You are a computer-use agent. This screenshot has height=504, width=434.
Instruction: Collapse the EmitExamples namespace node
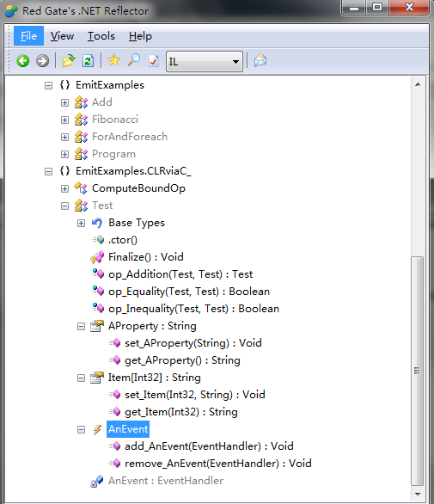coord(48,85)
